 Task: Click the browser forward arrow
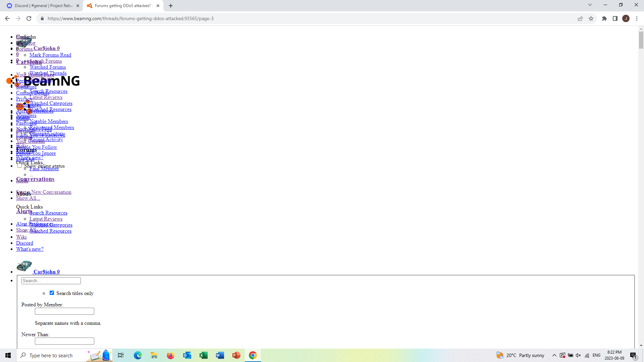coord(18,18)
